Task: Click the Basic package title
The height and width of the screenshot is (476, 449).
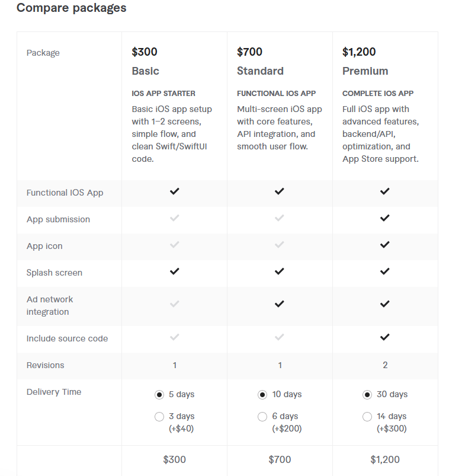Action: coord(145,71)
